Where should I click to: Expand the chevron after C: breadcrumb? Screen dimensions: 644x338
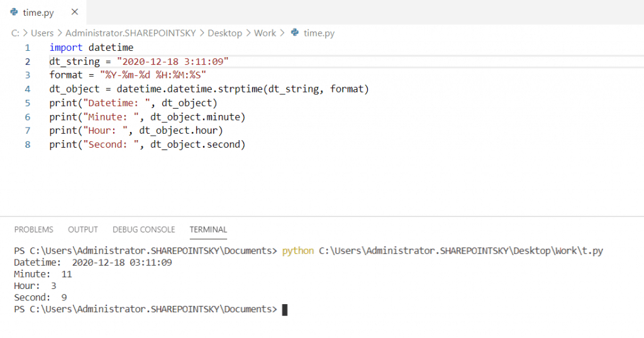pyautogui.click(x=25, y=33)
